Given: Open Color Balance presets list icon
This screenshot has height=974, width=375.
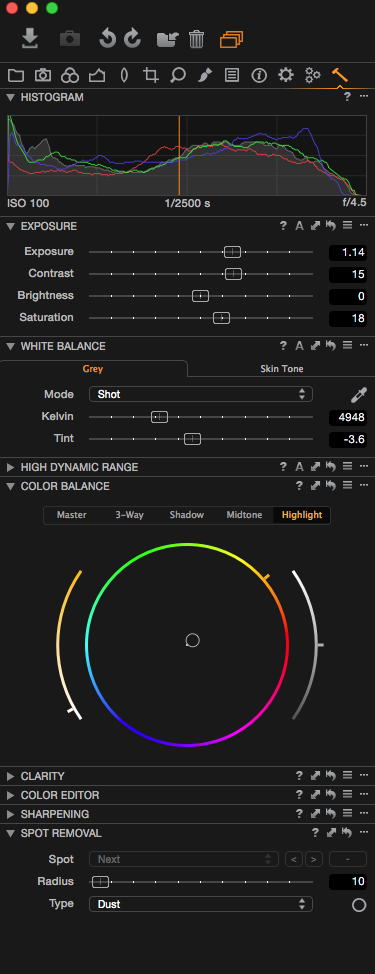Looking at the screenshot, I should pyautogui.click(x=348, y=486).
